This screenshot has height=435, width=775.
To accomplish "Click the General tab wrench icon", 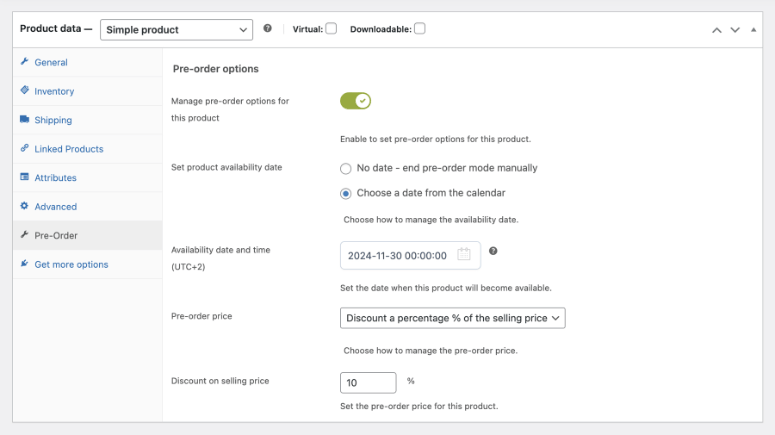I will tap(24, 62).
